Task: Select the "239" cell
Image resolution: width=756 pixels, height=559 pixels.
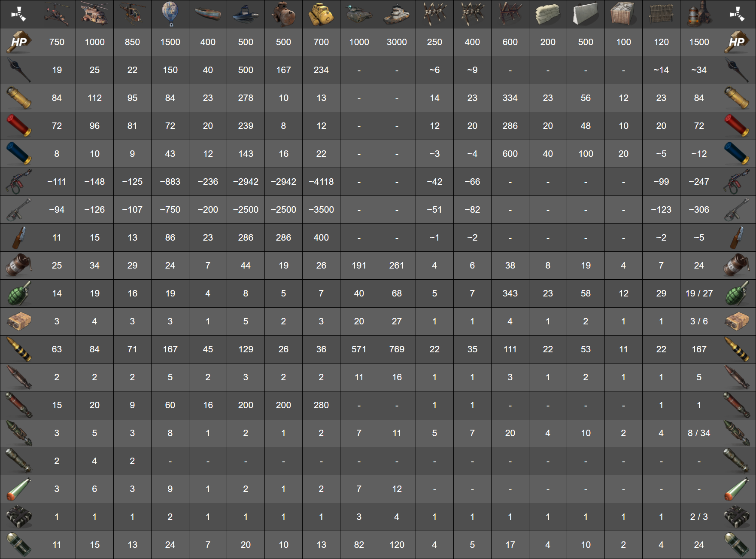Action: point(246,126)
